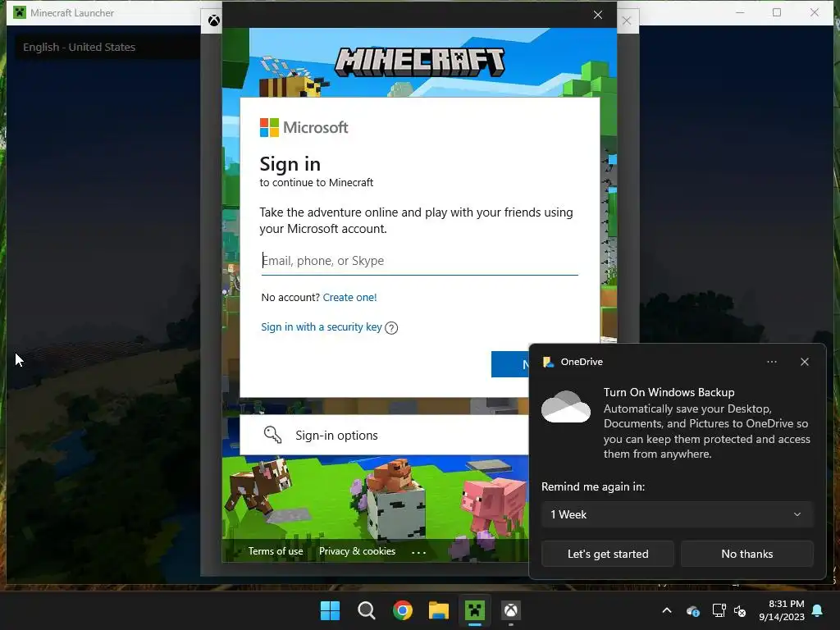Focus the Email, phone, or Skype field
The image size is (840, 630).
click(419, 261)
